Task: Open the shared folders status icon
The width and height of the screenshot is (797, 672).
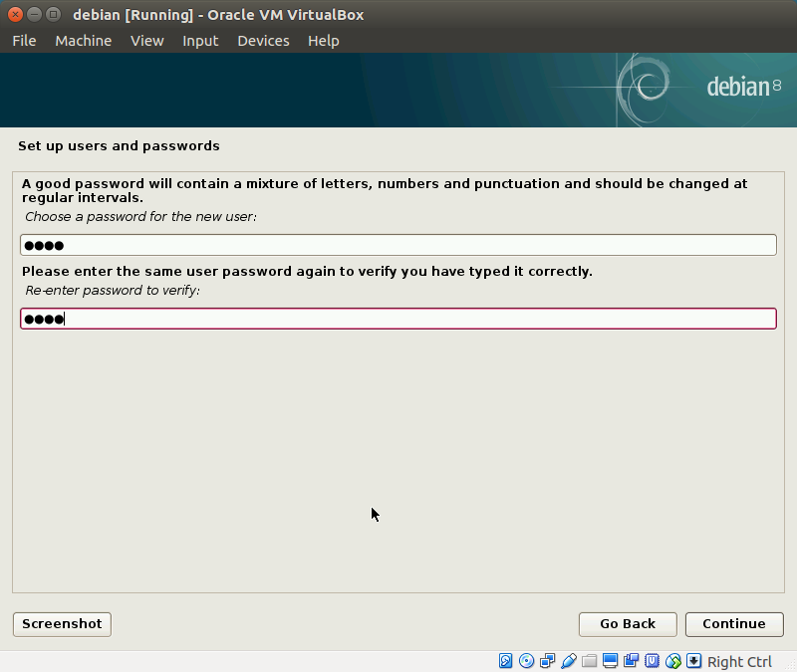Action: tap(590, 661)
